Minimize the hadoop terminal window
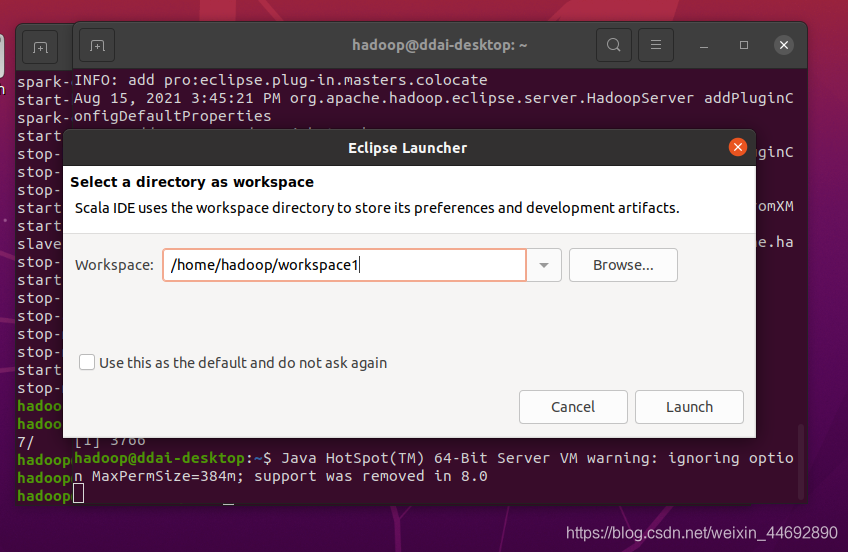848x552 pixels. click(704, 45)
